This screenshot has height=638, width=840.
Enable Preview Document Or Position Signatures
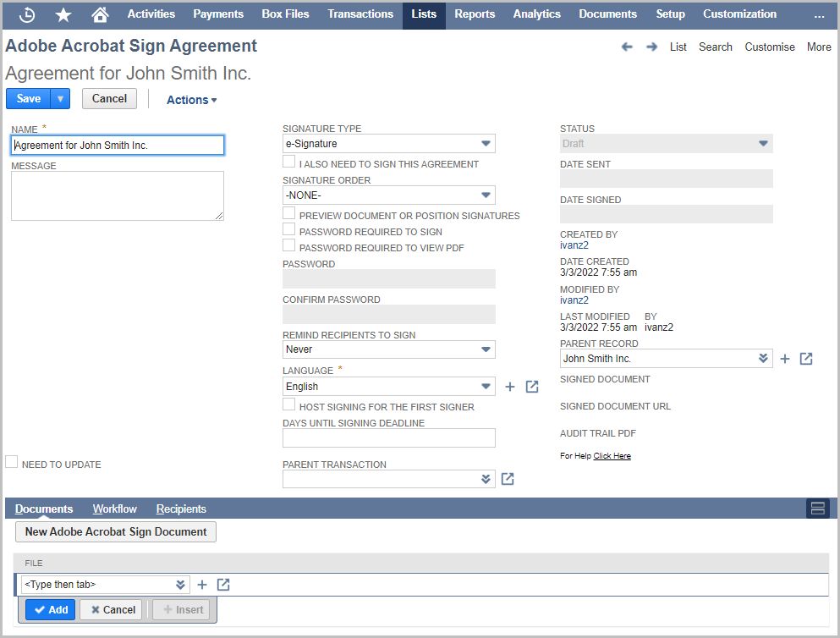click(x=288, y=213)
